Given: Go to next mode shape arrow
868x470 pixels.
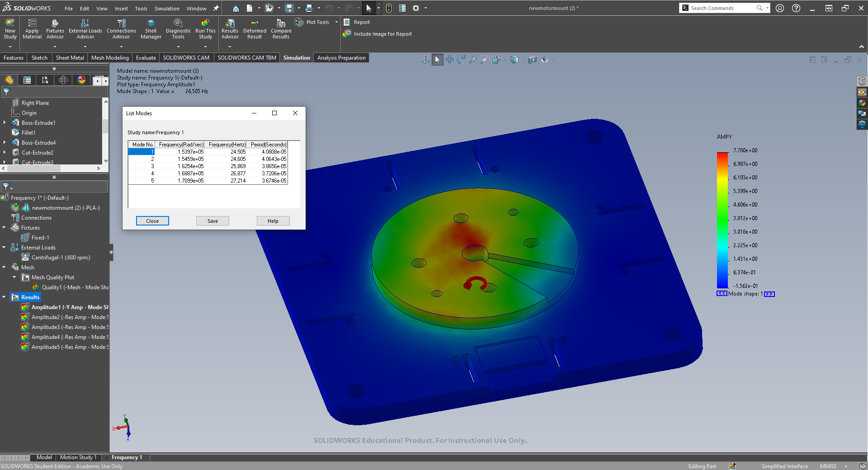Looking at the screenshot, I should coord(769,294).
